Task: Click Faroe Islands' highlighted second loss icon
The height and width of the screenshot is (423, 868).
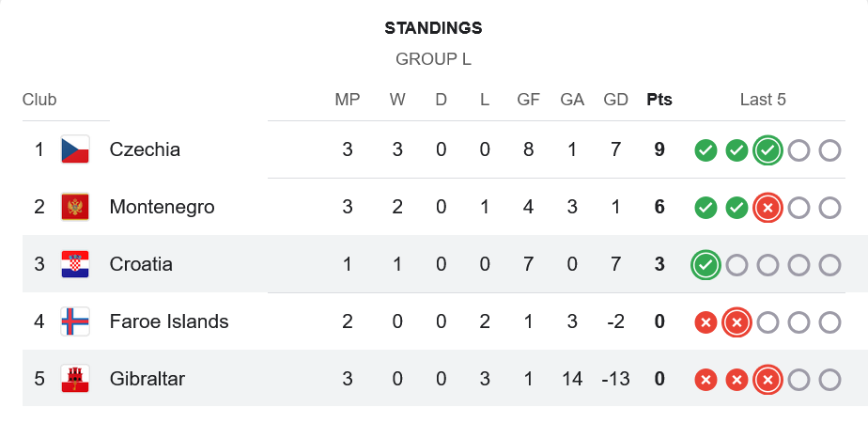Action: click(736, 322)
